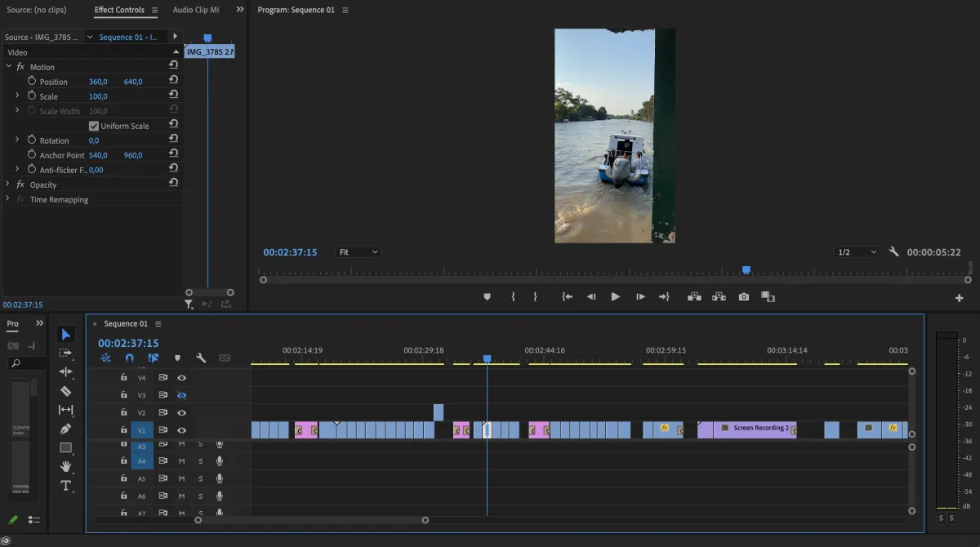Select the Track Select Forward tool
The width and height of the screenshot is (980, 547).
point(66,353)
